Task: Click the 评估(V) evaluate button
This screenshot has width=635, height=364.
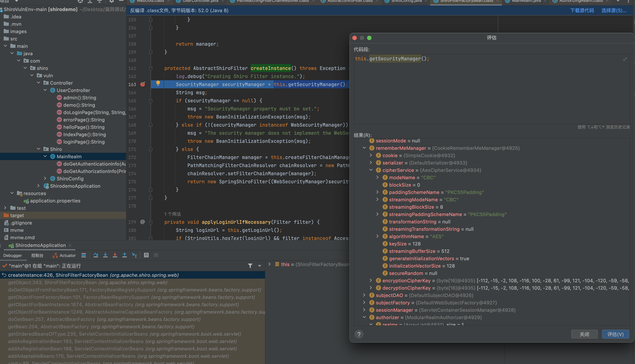Action: (615, 334)
